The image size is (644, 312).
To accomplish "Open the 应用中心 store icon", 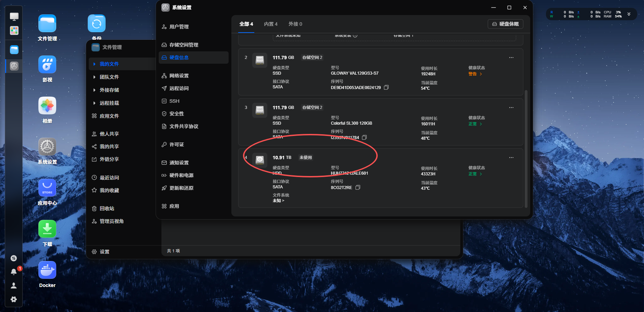I will click(x=47, y=188).
